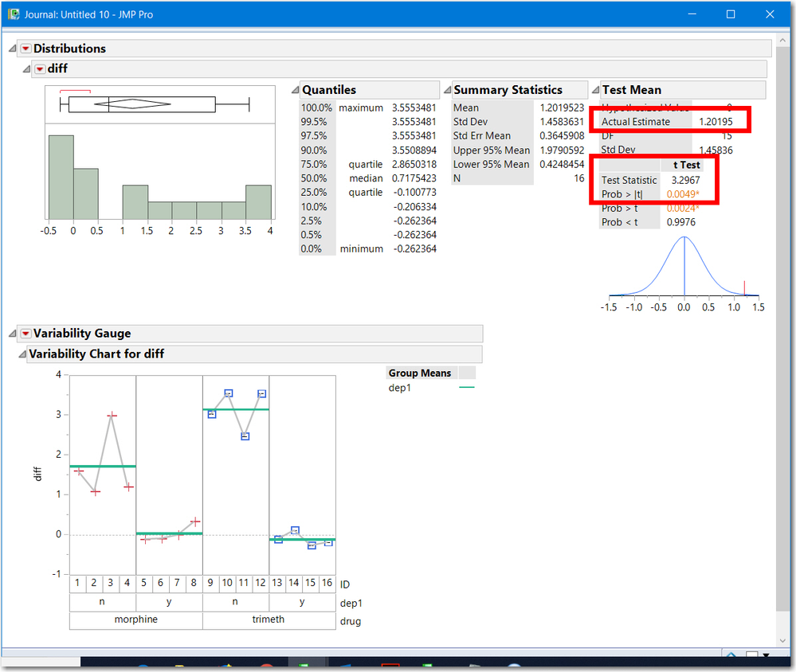This screenshot has width=796, height=672.
Task: Click the vertical scrollbar down arrow
Action: click(782, 642)
